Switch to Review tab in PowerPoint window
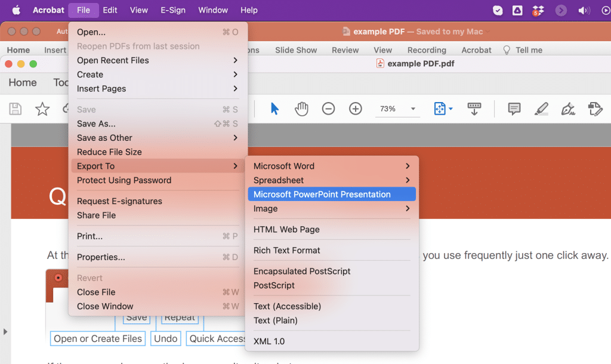The width and height of the screenshot is (611, 364). coord(345,50)
